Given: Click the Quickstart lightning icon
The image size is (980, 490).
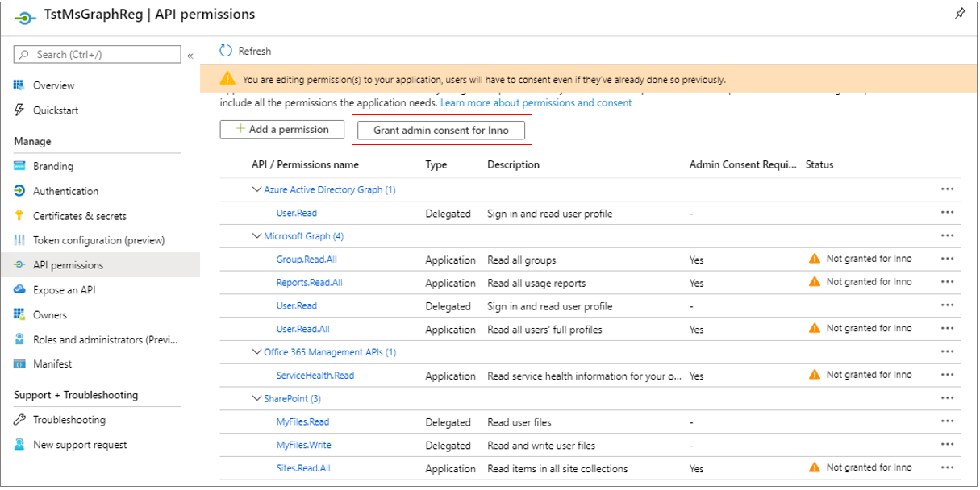Looking at the screenshot, I should click(x=19, y=110).
